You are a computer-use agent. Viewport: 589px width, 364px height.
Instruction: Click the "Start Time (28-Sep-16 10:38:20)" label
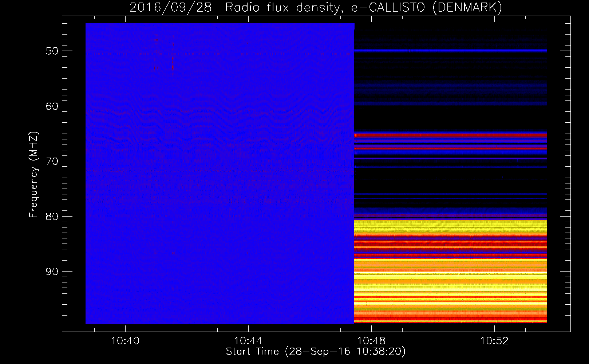[x=316, y=352]
